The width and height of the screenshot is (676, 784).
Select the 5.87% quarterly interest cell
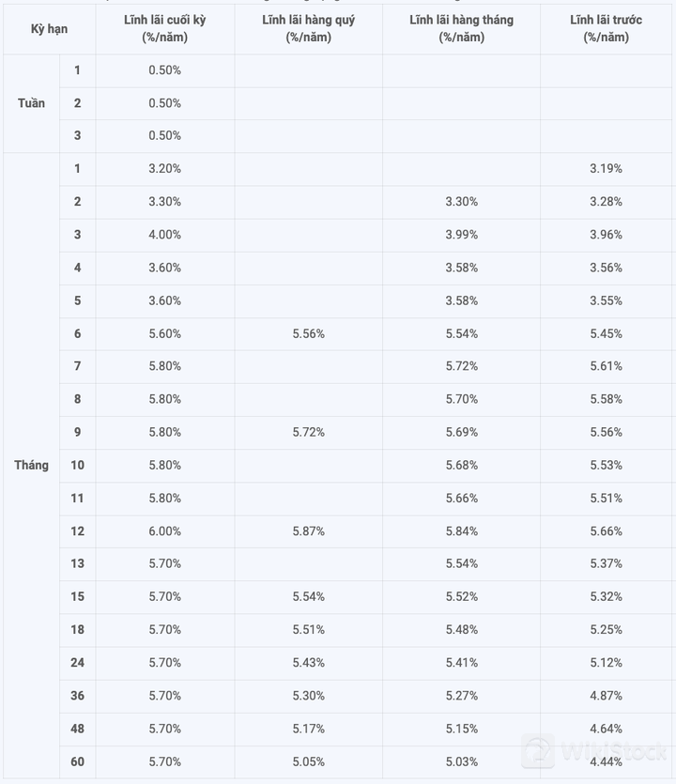(x=308, y=531)
